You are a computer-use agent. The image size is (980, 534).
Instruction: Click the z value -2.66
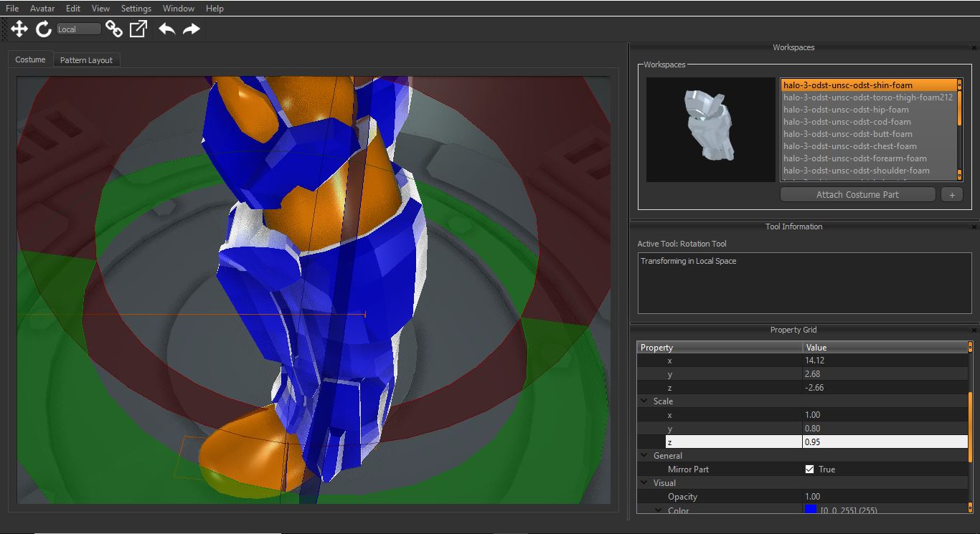[x=885, y=388]
